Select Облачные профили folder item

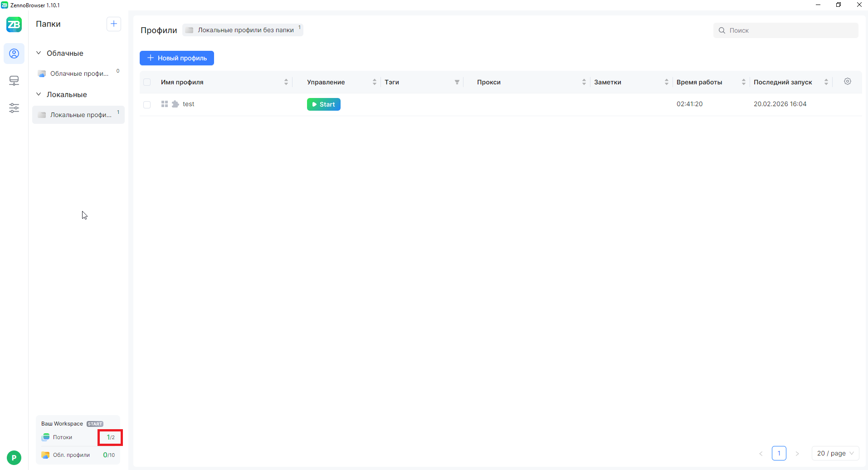coord(78,73)
